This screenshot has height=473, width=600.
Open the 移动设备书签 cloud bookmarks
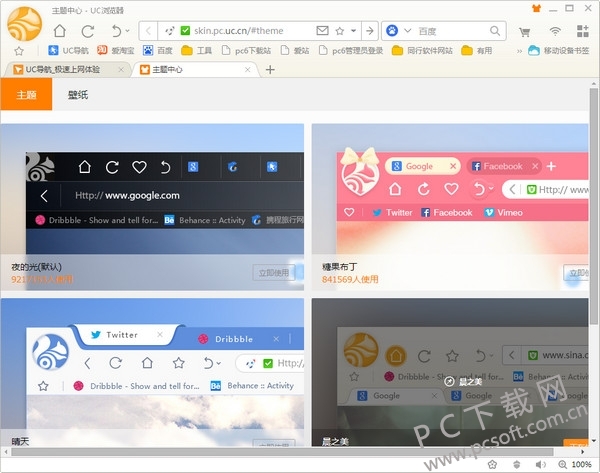(x=559, y=50)
